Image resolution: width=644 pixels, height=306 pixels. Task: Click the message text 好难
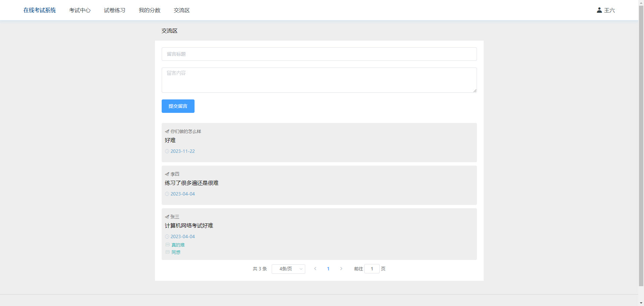(x=170, y=140)
